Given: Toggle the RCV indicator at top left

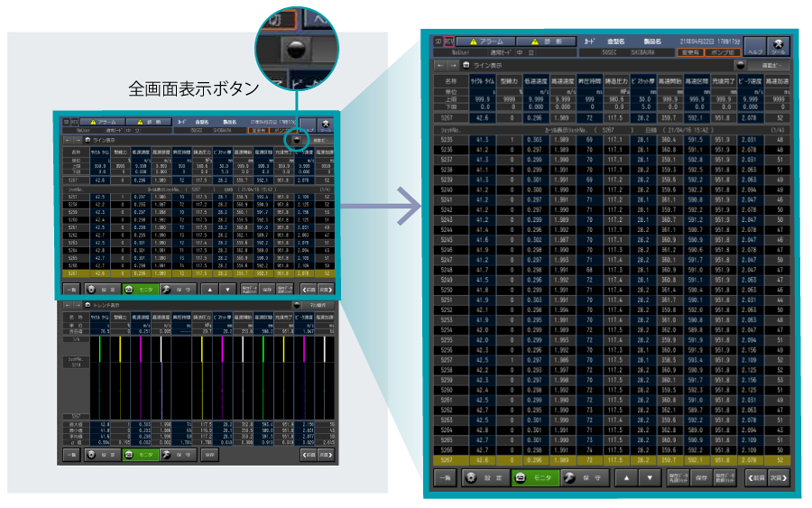Looking at the screenshot, I should tap(448, 42).
